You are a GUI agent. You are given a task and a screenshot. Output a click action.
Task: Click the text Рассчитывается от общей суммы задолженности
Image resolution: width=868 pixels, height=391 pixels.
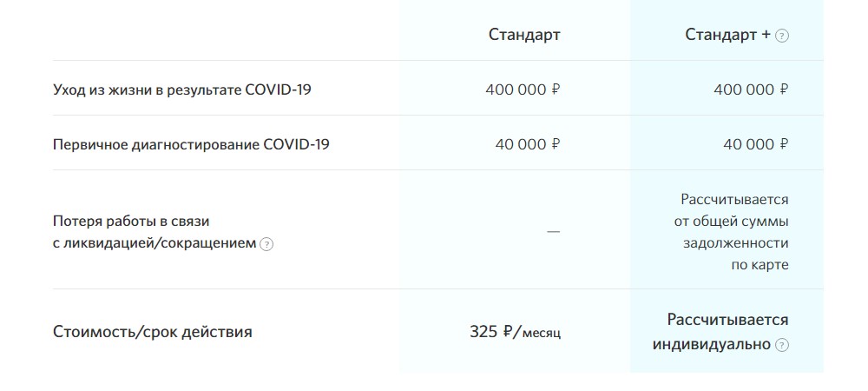click(x=731, y=221)
